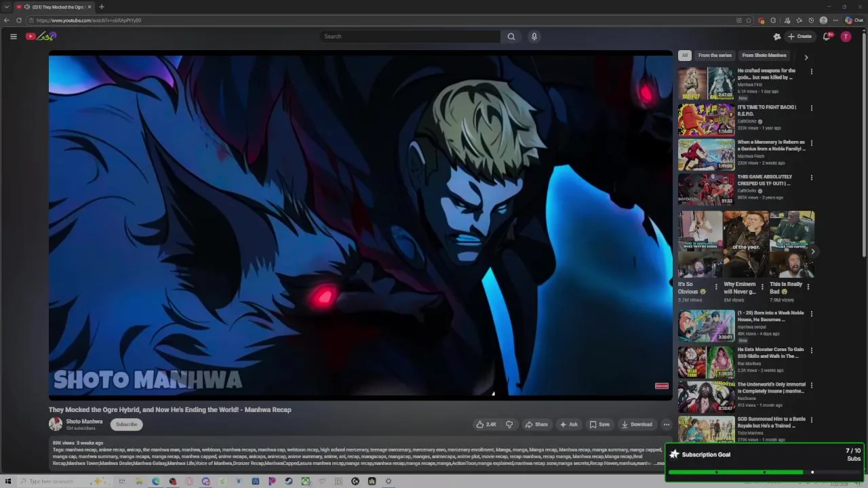This screenshot has width=868, height=488.
Task: Open the YouTube hamburger guide menu
Action: [13, 37]
